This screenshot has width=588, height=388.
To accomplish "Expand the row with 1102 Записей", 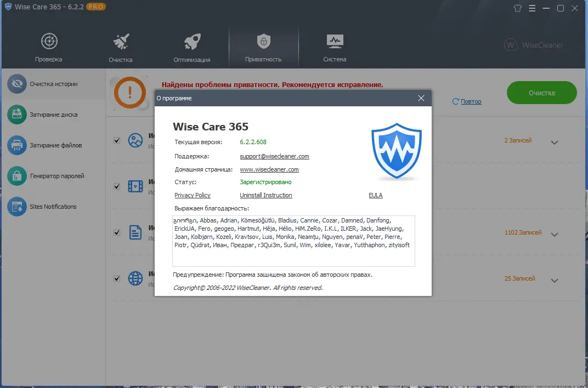I will click(554, 235).
